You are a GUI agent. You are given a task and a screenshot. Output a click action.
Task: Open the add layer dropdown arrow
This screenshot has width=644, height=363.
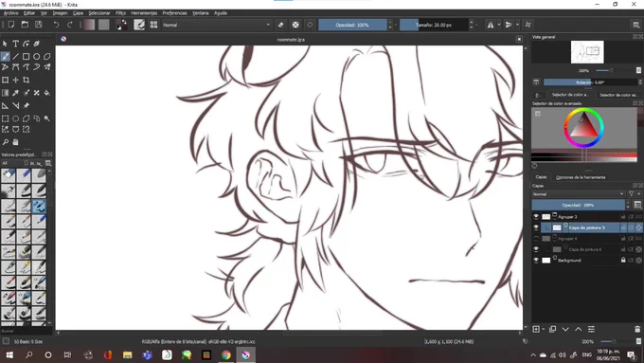(x=544, y=329)
